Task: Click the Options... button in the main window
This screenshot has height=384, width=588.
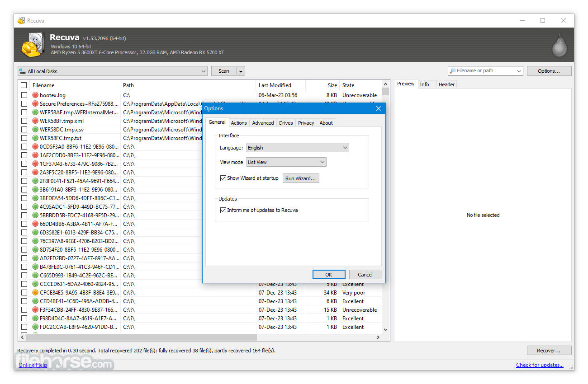Action: [549, 71]
